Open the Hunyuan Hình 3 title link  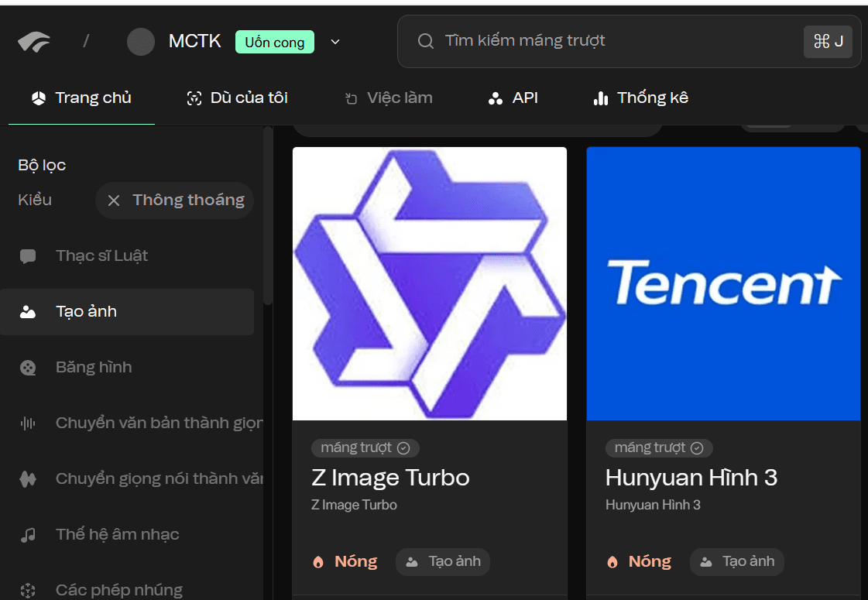pyautogui.click(x=691, y=478)
